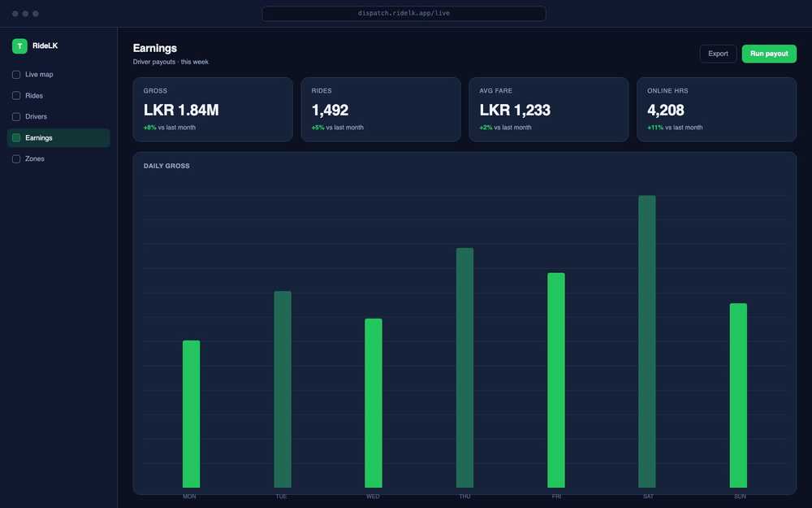Focus the dispatch.ridelk.app address bar
This screenshot has width=812, height=508.
404,14
